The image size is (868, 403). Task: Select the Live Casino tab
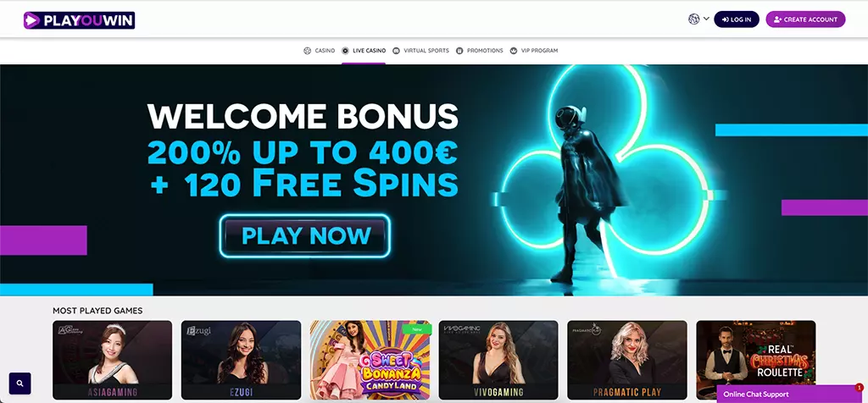[x=364, y=51]
